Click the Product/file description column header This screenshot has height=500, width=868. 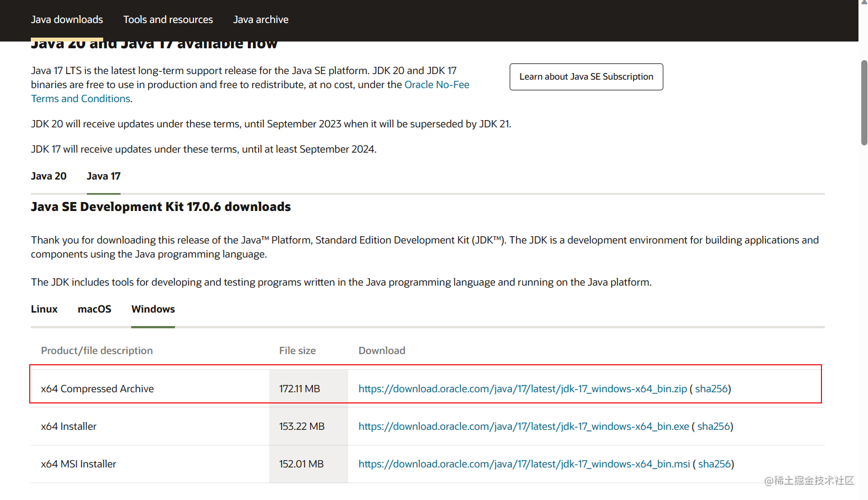[97, 351]
